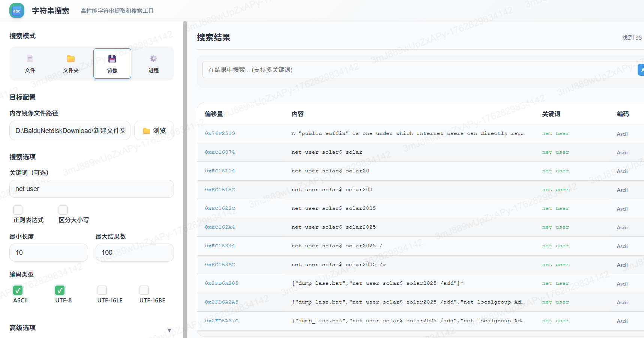The height and width of the screenshot is (338, 644).
Task: Select the 进程 search mode
Action: coord(153,64)
